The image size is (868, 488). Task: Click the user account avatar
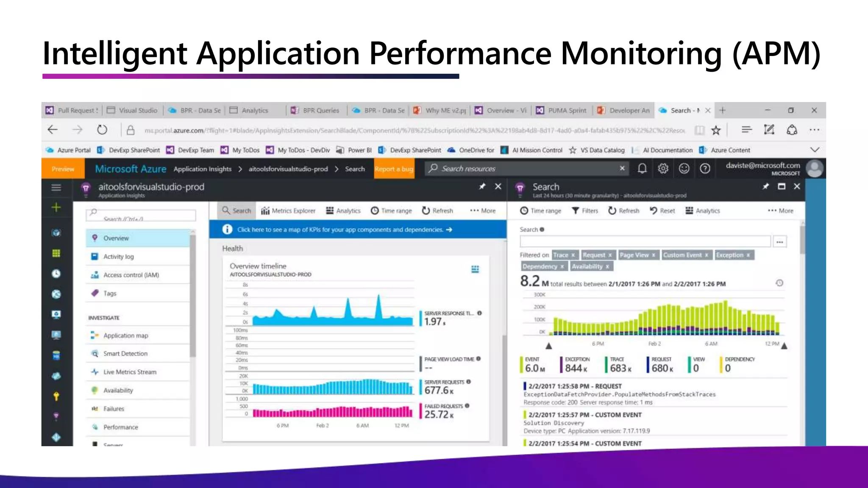click(814, 169)
